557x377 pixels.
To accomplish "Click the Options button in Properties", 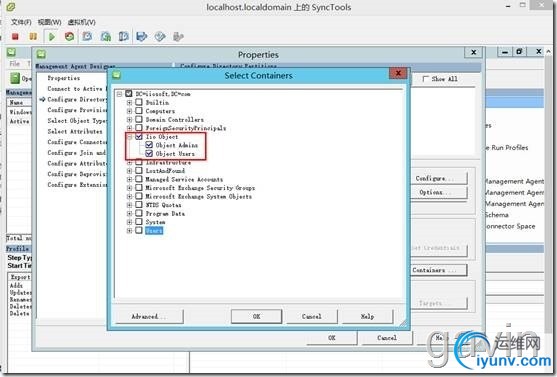I will [439, 192].
